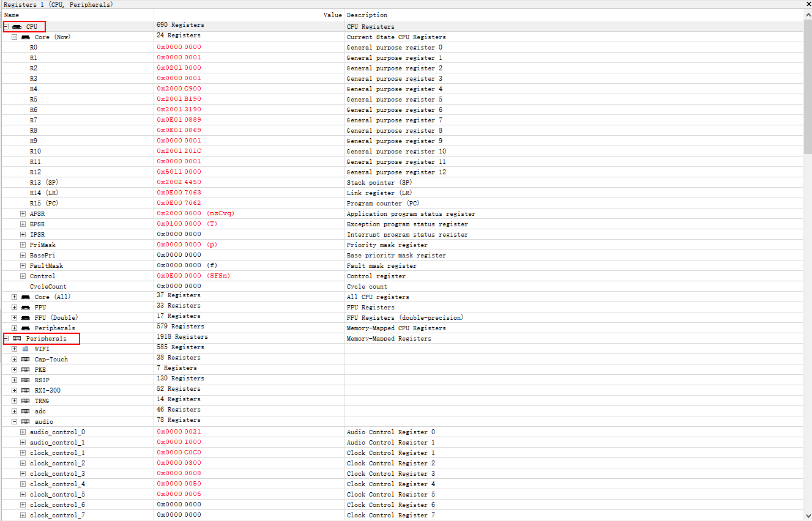
Task: Click the WIFI peripheral icon
Action: 25,349
